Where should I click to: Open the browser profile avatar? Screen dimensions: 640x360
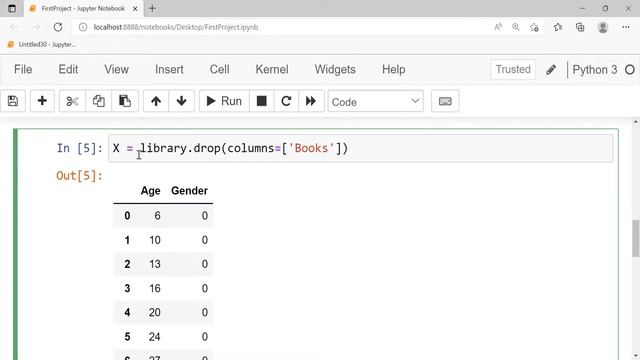point(603,27)
